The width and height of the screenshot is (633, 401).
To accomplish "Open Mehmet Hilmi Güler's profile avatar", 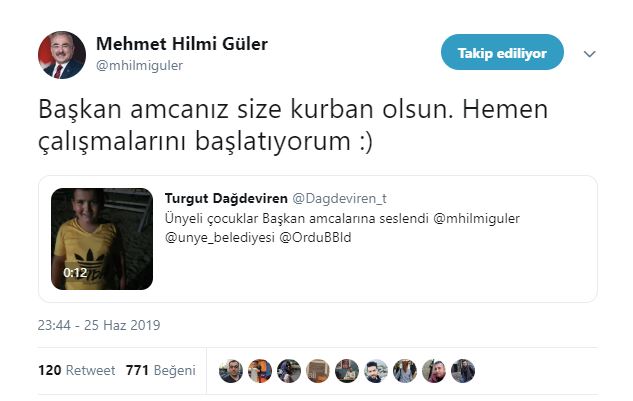I will pyautogui.click(x=62, y=55).
